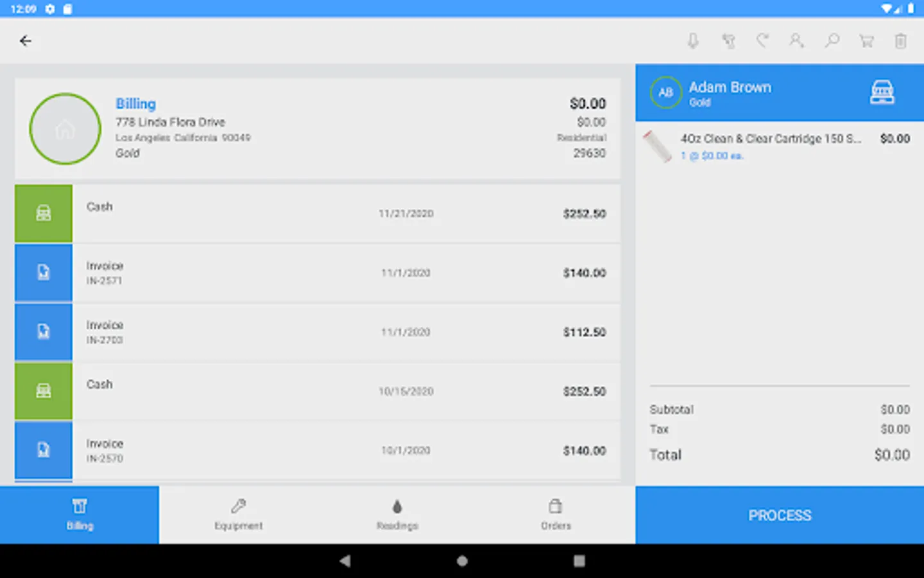
Task: Select the 'Residential' label in billing card
Action: tap(581, 138)
